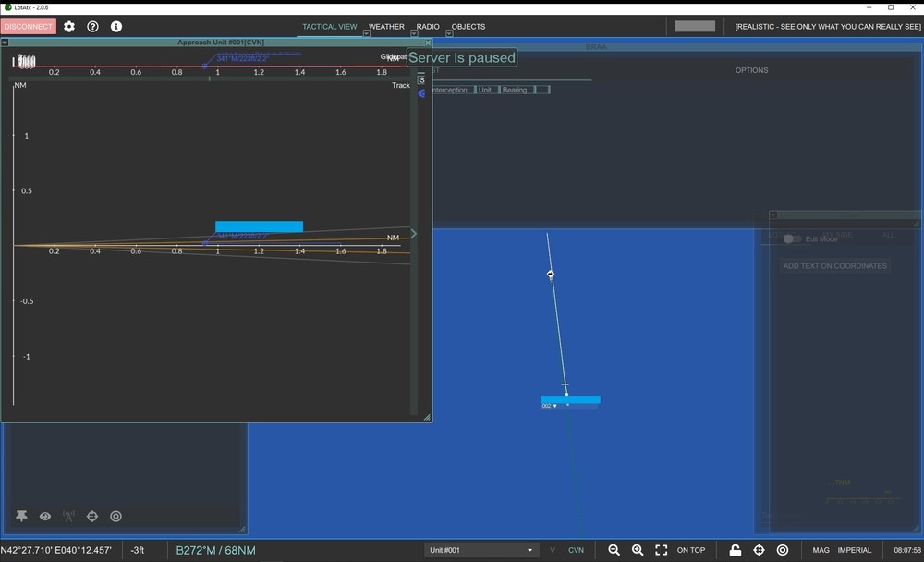Click the N42°27.710' E040°12.457' coordinates
Image resolution: width=924 pixels, height=562 pixels.
(56, 550)
